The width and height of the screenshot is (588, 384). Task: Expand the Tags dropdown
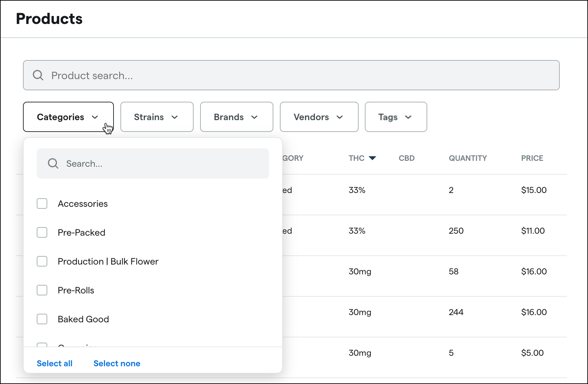coord(395,117)
